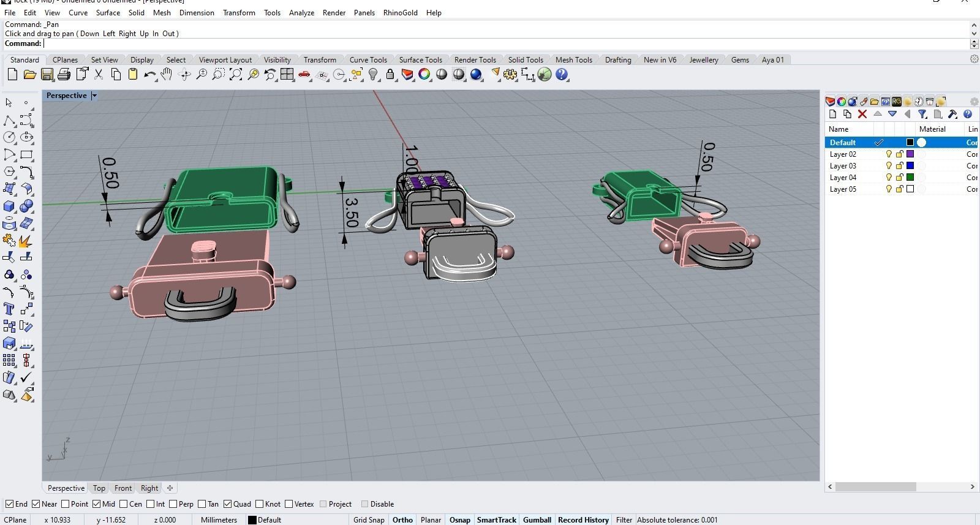Enable the Perp osnap checkbox
This screenshot has height=525, width=980.
173,504
